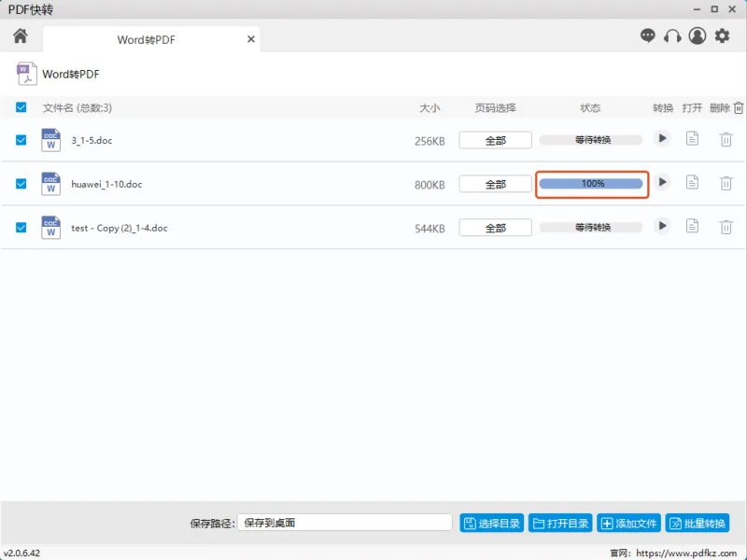Uncheck the test - Copy (2)_1-4.doc checkbox

tap(21, 227)
